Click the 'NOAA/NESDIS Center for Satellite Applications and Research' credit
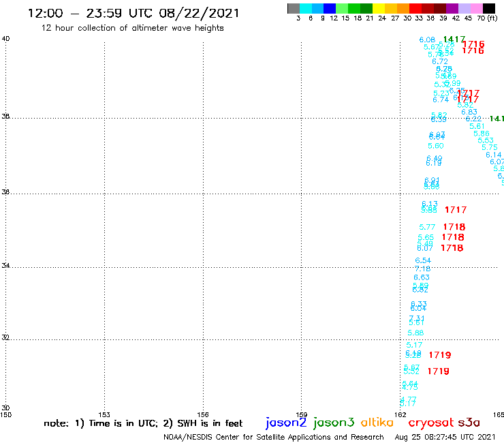This screenshot has height=443, width=504. pos(274,437)
